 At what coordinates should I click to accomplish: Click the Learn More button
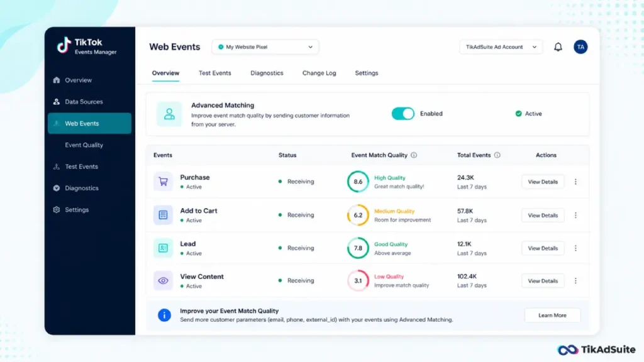click(552, 315)
